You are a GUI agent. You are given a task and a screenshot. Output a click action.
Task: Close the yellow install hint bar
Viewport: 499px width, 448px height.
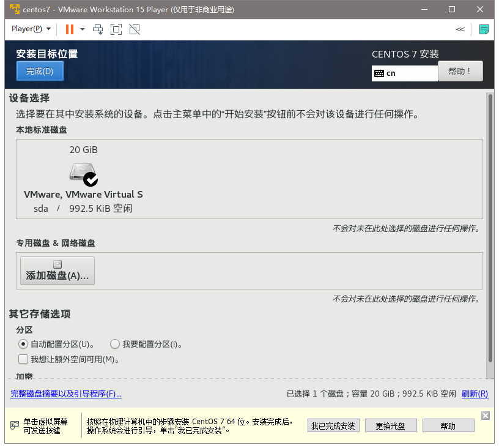point(485,416)
